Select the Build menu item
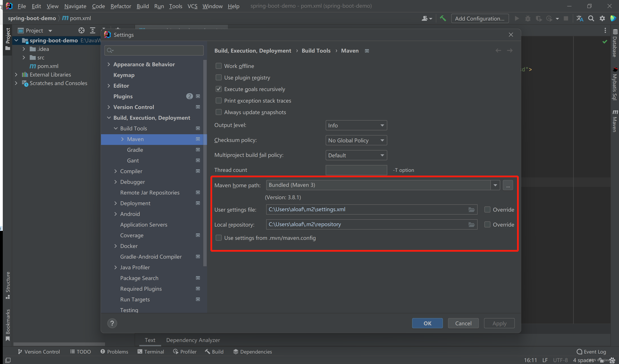Image resolution: width=619 pixels, height=364 pixels. 142,6
